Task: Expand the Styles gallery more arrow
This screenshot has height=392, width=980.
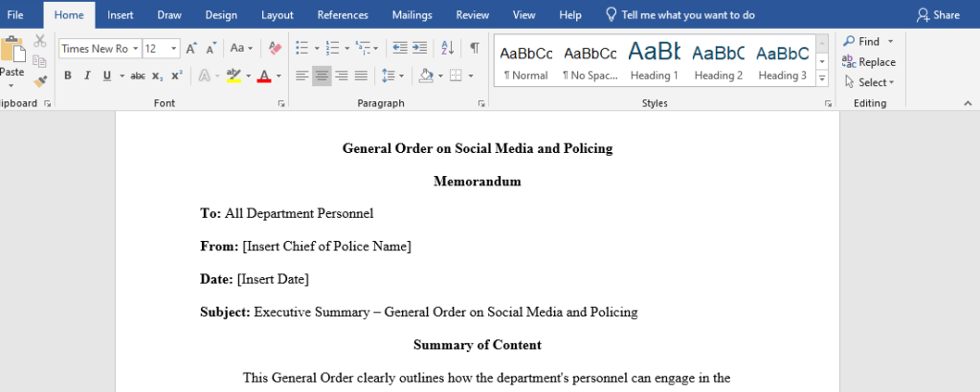Action: [821, 77]
